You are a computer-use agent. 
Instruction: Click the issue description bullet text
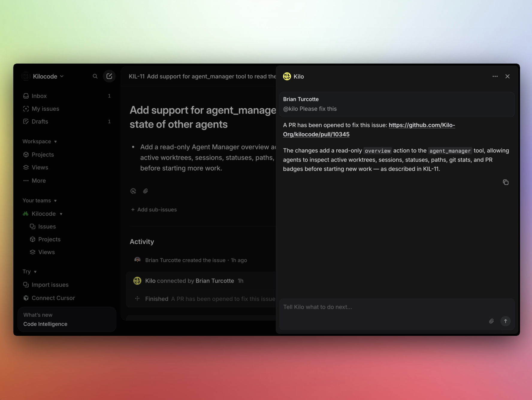pyautogui.click(x=208, y=157)
